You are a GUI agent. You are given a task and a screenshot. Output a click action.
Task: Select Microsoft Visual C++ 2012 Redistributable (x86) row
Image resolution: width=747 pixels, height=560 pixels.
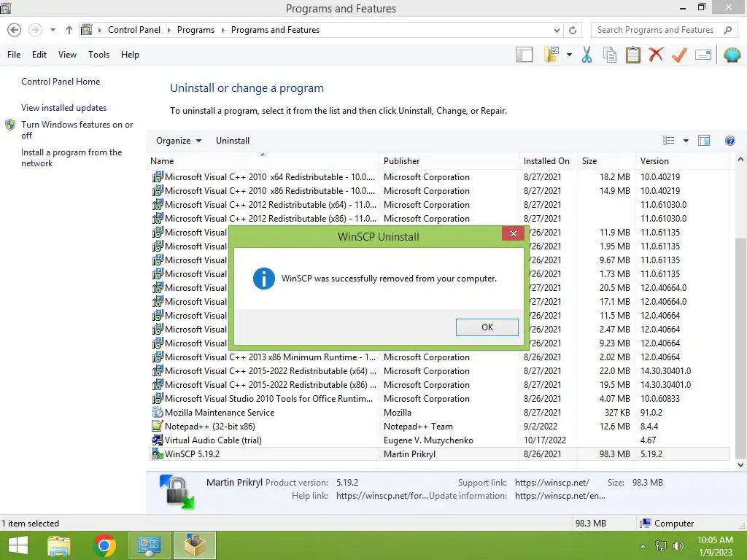[438, 219]
